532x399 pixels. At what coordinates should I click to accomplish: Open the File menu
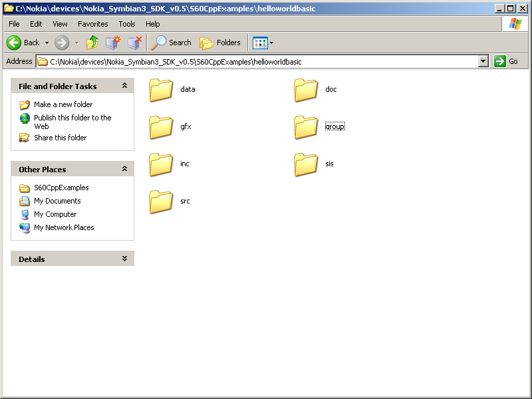click(x=14, y=24)
